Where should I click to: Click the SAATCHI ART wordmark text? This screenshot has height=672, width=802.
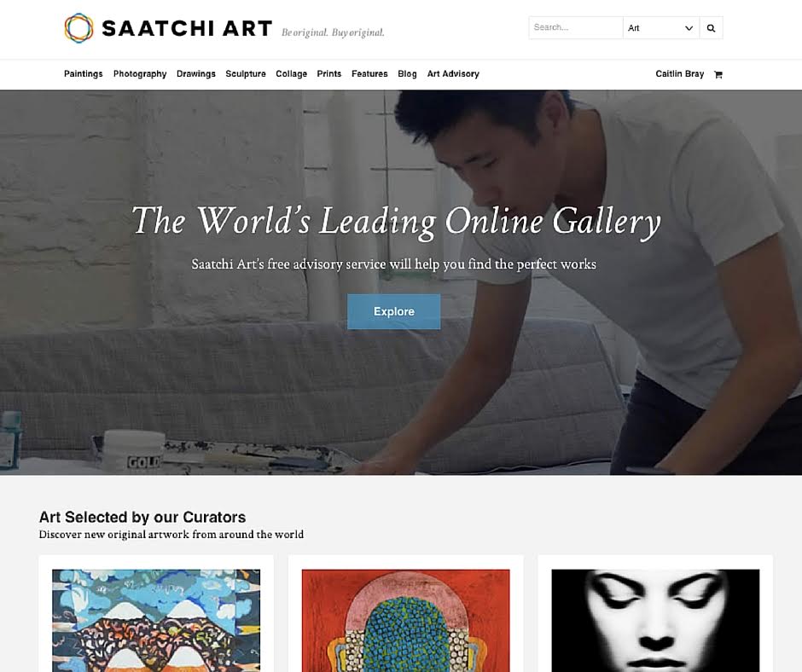pos(187,29)
